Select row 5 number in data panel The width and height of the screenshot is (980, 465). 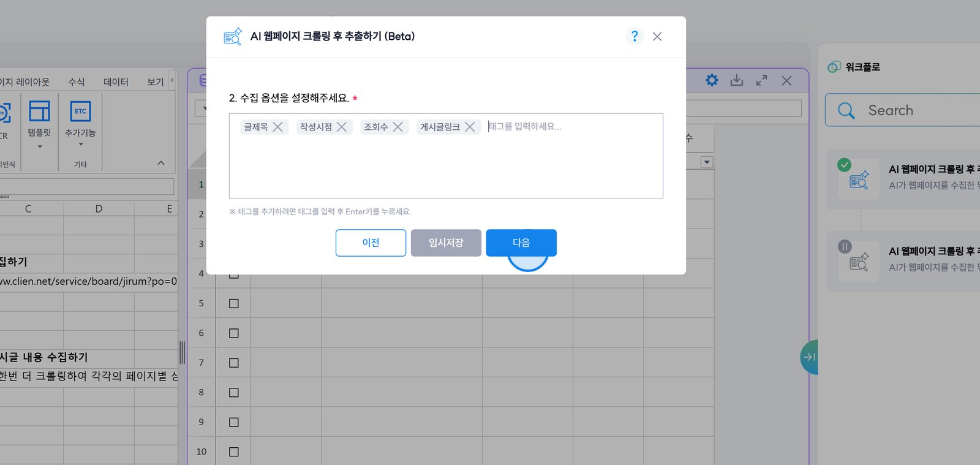pos(201,303)
